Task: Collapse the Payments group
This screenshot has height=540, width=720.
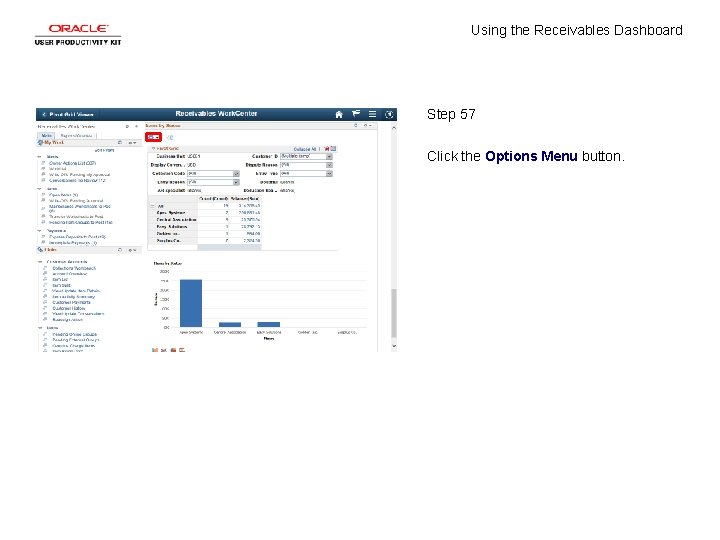Action: (x=39, y=231)
